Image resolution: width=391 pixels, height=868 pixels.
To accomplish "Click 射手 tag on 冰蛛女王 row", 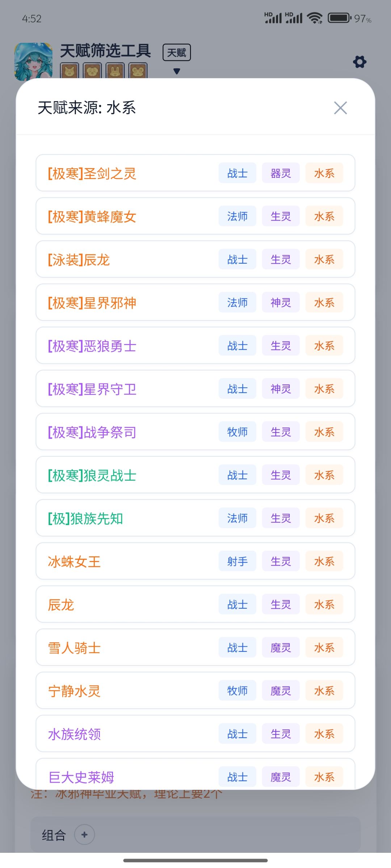I will click(x=237, y=561).
